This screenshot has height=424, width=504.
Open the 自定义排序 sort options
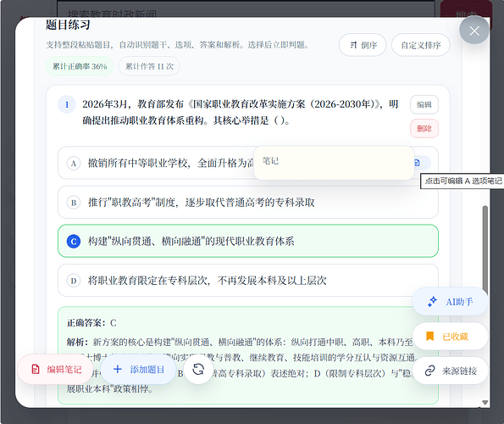point(420,45)
